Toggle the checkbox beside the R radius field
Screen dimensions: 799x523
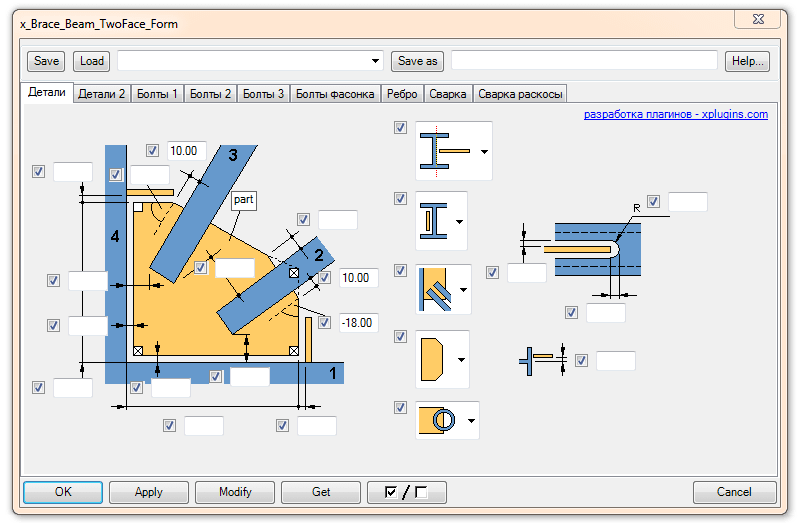point(653,202)
